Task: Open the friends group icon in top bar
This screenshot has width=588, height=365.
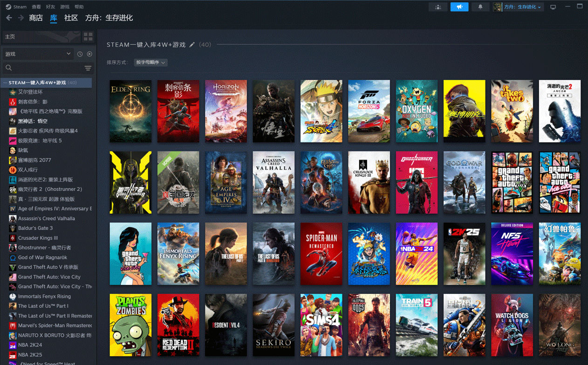Action: click(x=438, y=7)
